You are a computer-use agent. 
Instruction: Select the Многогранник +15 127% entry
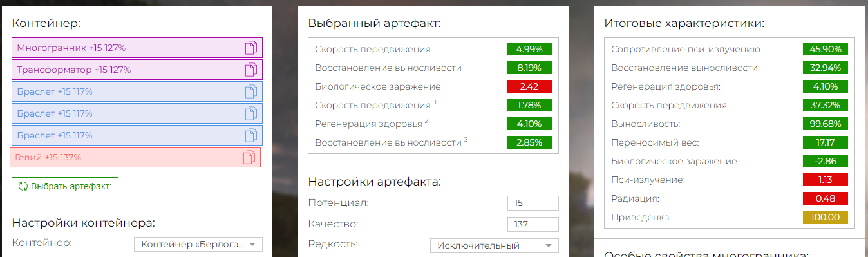click(137, 48)
